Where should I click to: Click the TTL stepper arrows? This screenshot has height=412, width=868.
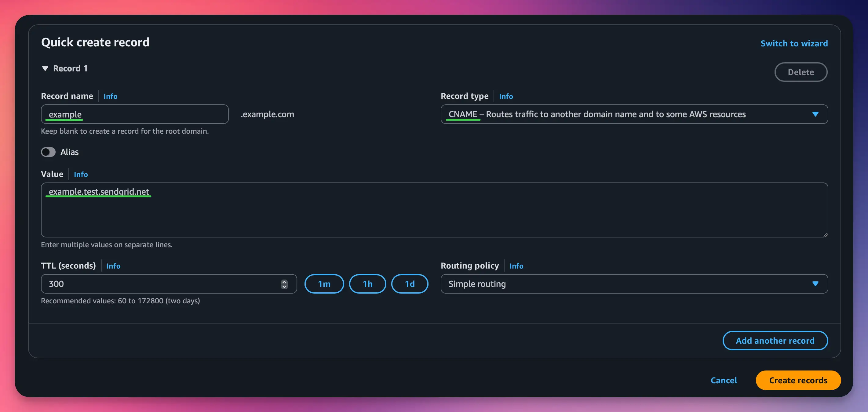click(284, 284)
